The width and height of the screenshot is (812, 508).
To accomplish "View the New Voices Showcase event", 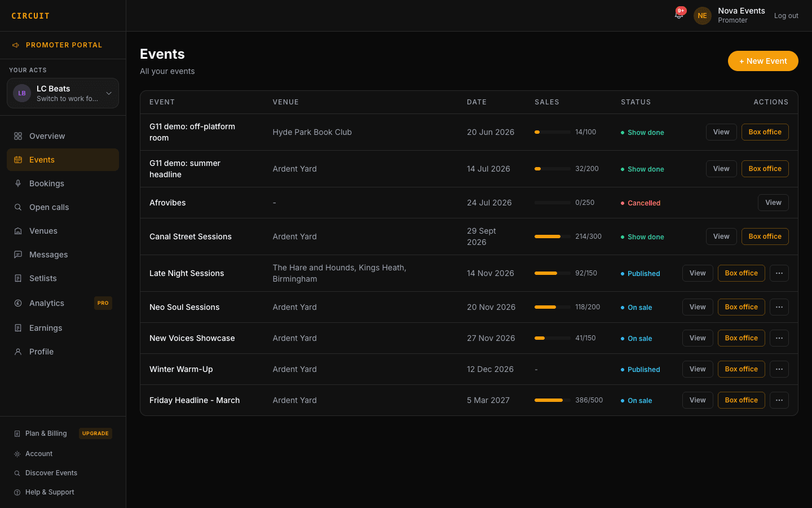I will point(698,338).
